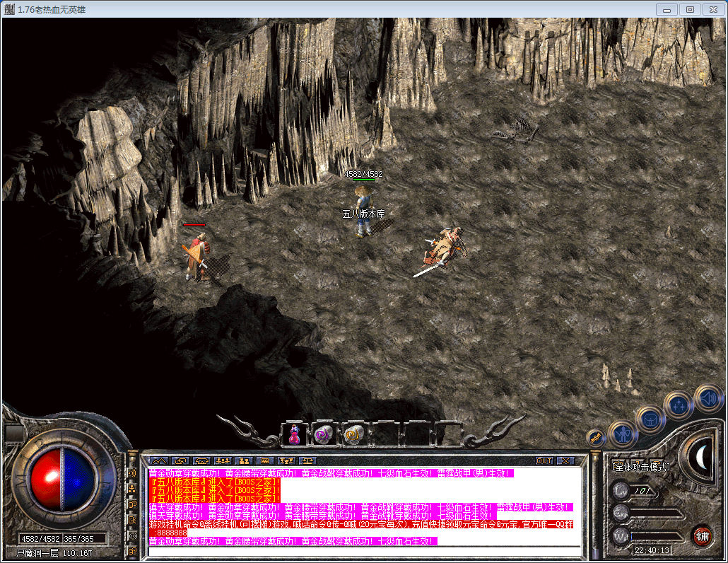
Task: Click the Lv level orb
Action: 621,490
